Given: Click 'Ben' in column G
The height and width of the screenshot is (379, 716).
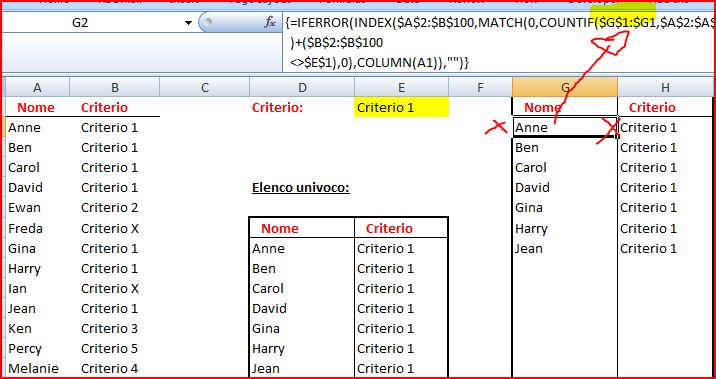Looking at the screenshot, I should [x=527, y=147].
